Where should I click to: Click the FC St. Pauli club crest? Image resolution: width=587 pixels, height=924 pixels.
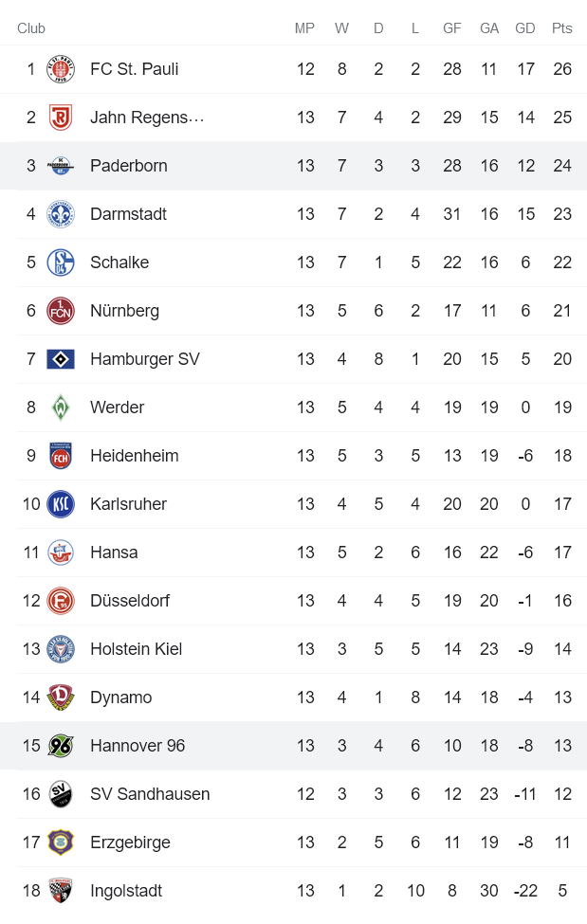[x=60, y=68]
